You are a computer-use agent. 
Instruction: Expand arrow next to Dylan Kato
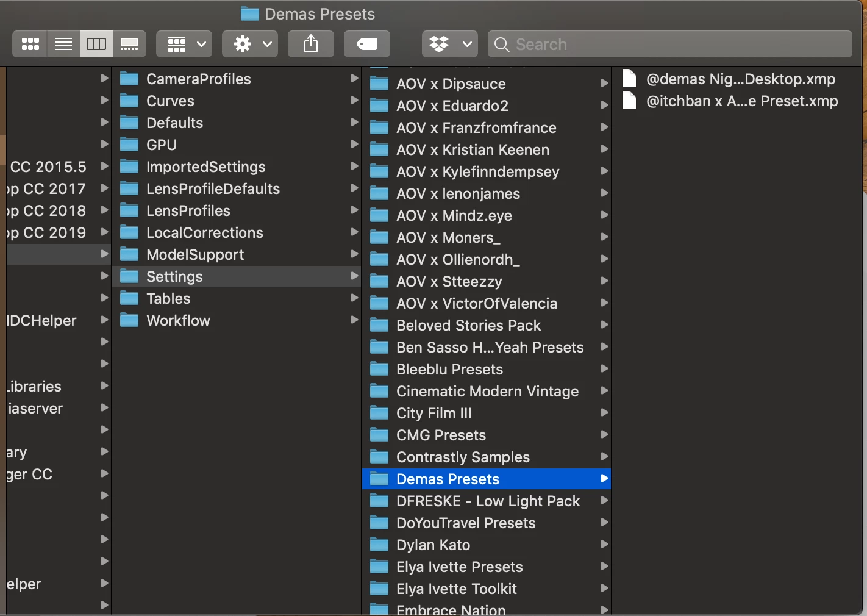click(604, 544)
